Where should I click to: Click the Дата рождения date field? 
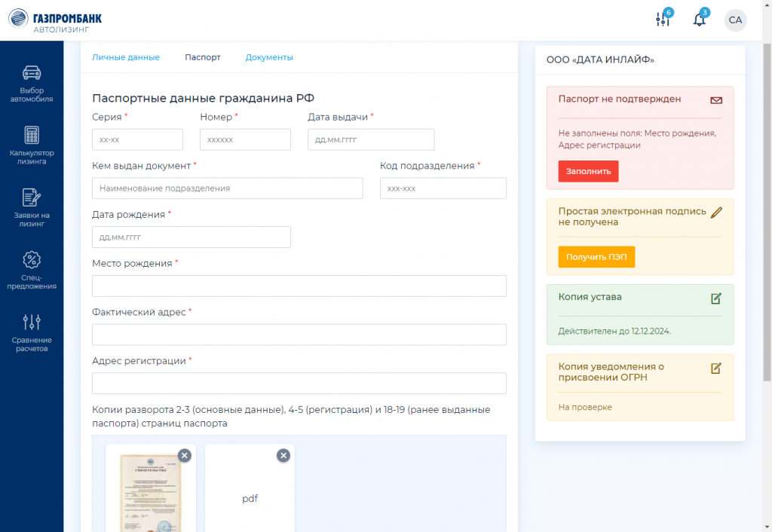[x=191, y=237]
